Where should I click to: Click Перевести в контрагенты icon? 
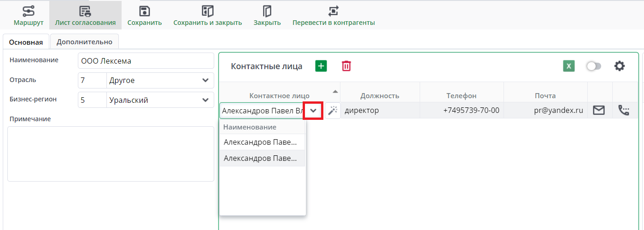(x=334, y=12)
